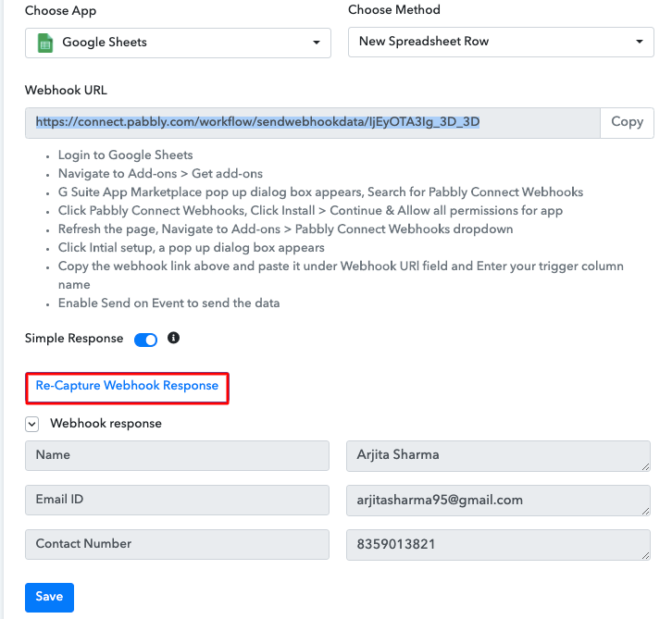Screen dimensions: 672x619
Task: Collapse the Webhook response section
Action: tap(32, 424)
